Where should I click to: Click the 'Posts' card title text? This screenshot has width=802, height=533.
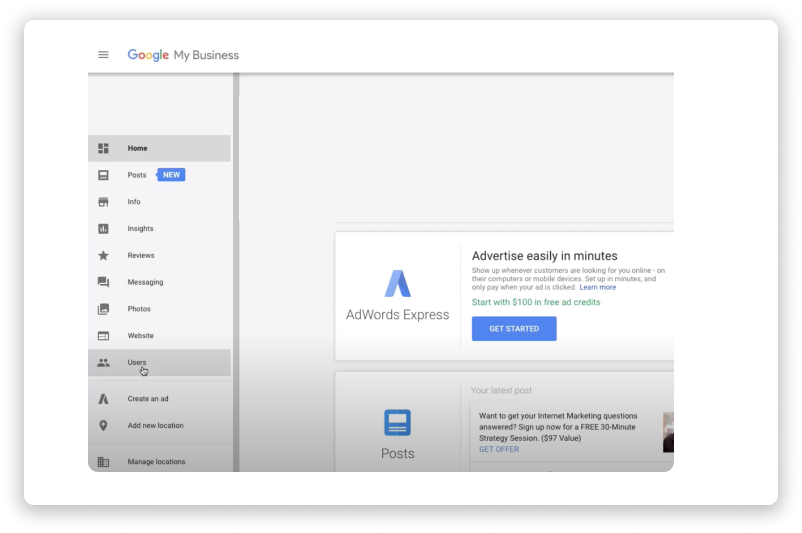(x=397, y=454)
